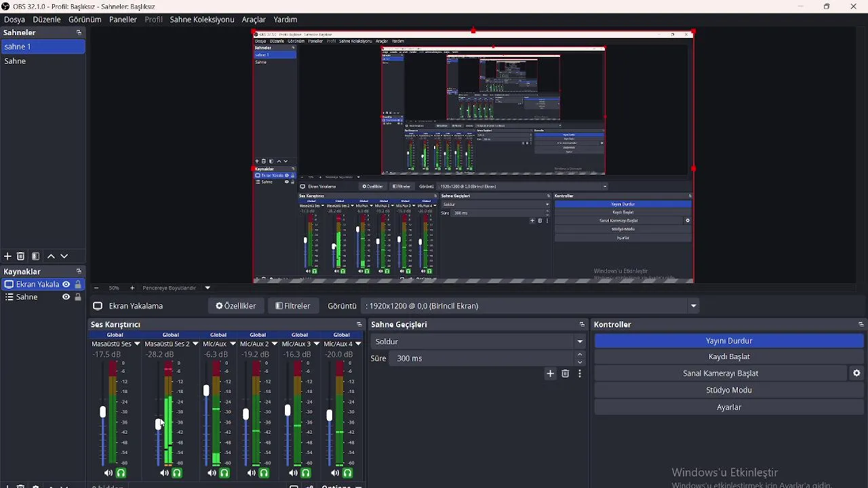The image size is (868, 488).
Task: Click headphone monitor icon for Mic/Aux 2
Action: 264,473
